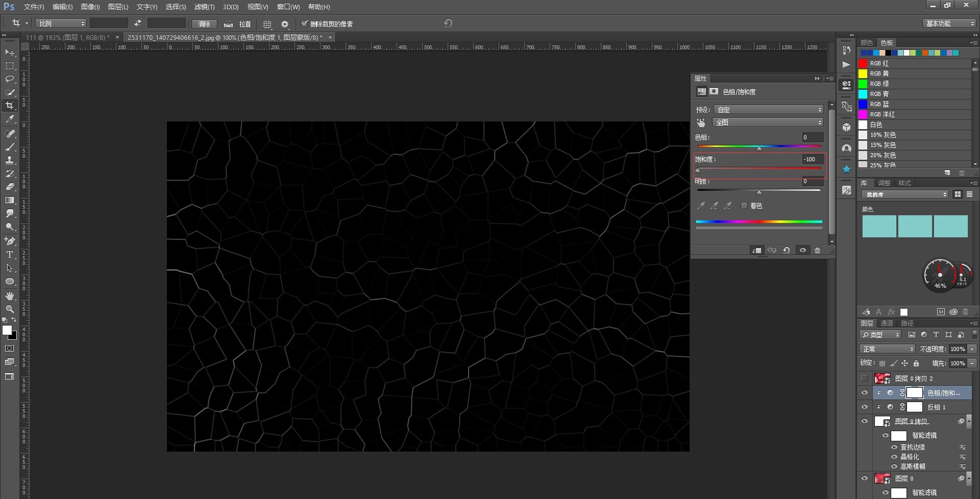980x499 pixels.
Task: Switch to the 通道 tab
Action: click(887, 323)
